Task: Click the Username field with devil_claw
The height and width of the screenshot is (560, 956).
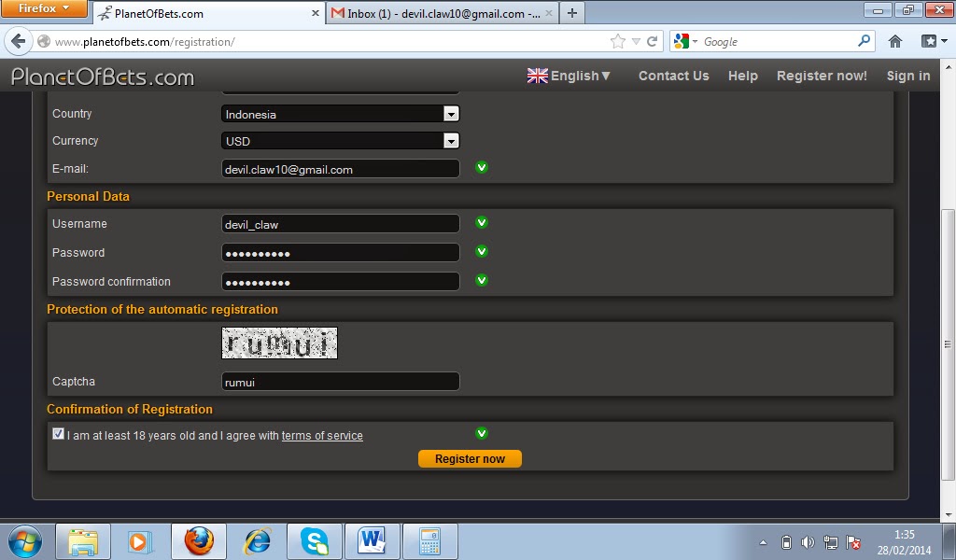Action: click(x=340, y=224)
